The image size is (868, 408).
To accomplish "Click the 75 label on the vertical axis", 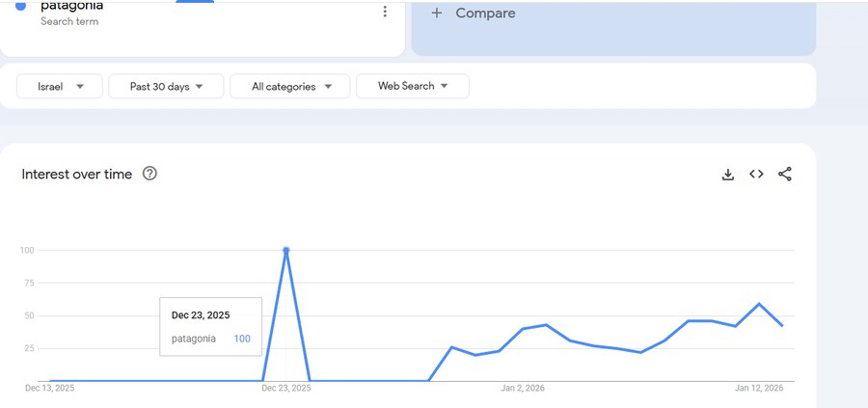I will [28, 284].
